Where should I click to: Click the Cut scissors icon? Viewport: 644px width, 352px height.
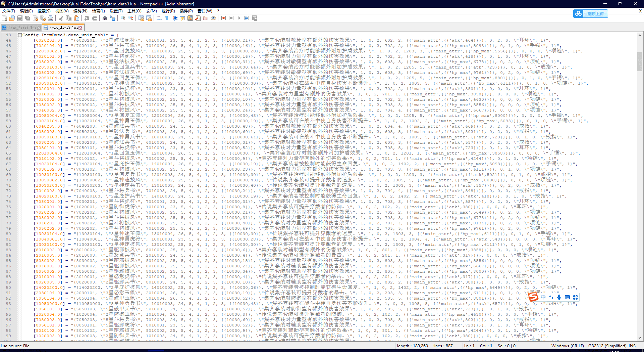pyautogui.click(x=61, y=18)
